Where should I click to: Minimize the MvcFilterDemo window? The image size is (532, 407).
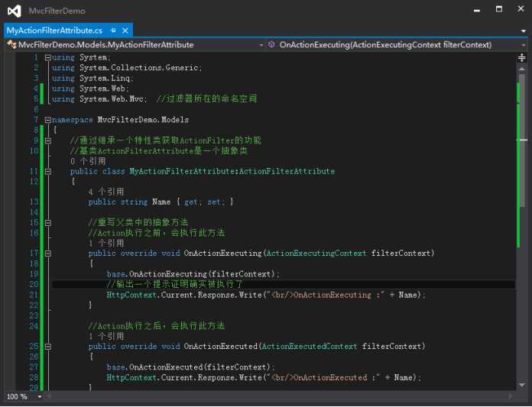coord(477,10)
